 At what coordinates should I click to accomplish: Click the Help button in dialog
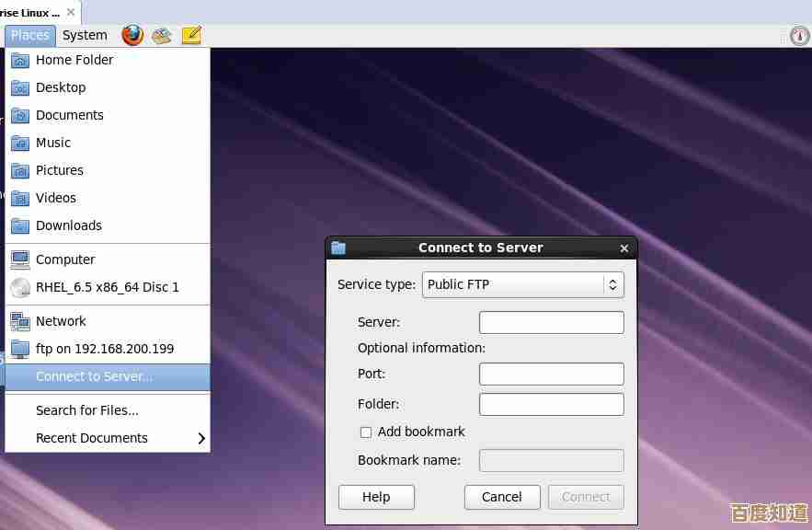coord(376,497)
